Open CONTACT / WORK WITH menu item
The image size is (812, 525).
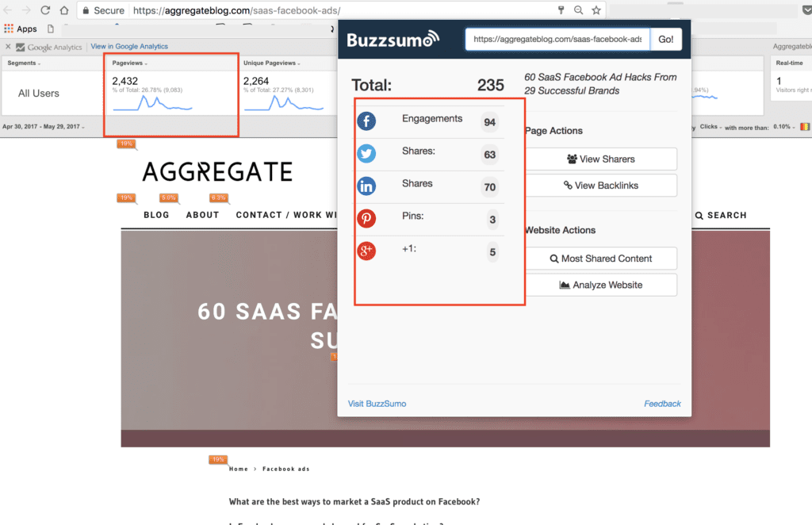286,215
